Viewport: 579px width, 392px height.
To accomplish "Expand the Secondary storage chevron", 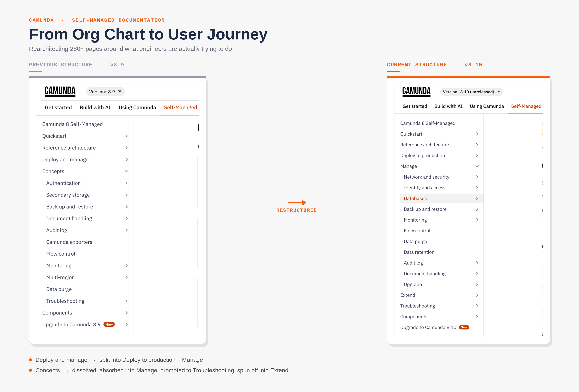I will click(x=126, y=195).
